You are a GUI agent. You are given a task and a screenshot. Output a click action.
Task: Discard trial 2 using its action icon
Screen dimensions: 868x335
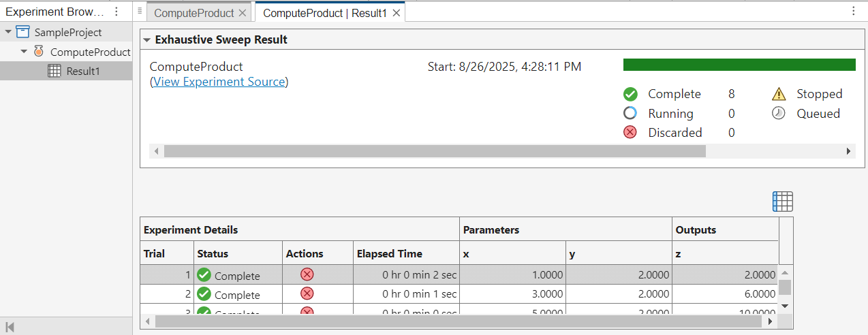307,293
